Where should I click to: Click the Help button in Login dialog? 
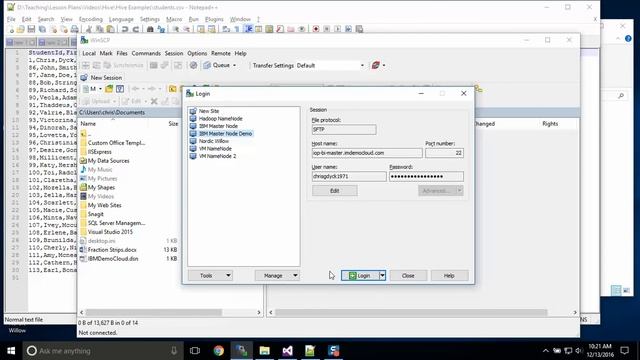click(449, 276)
